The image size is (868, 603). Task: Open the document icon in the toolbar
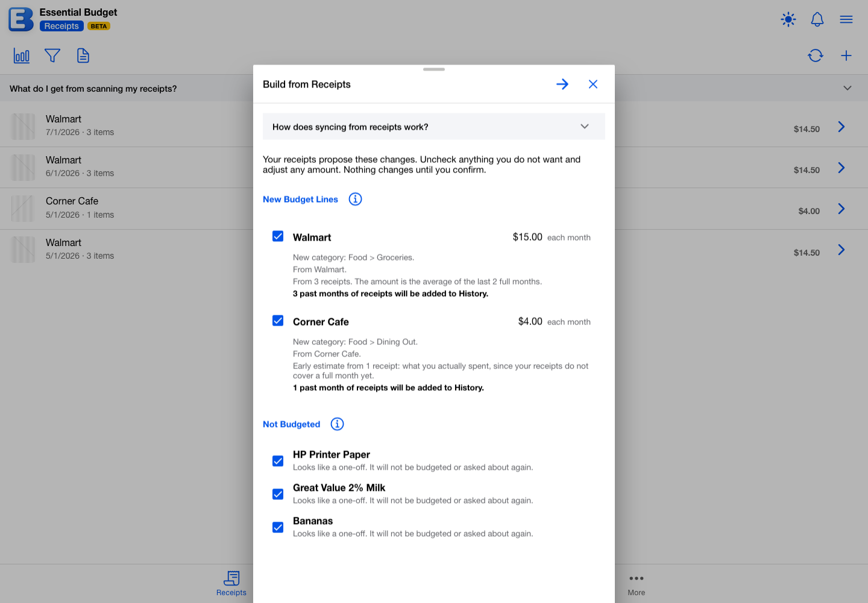(83, 56)
